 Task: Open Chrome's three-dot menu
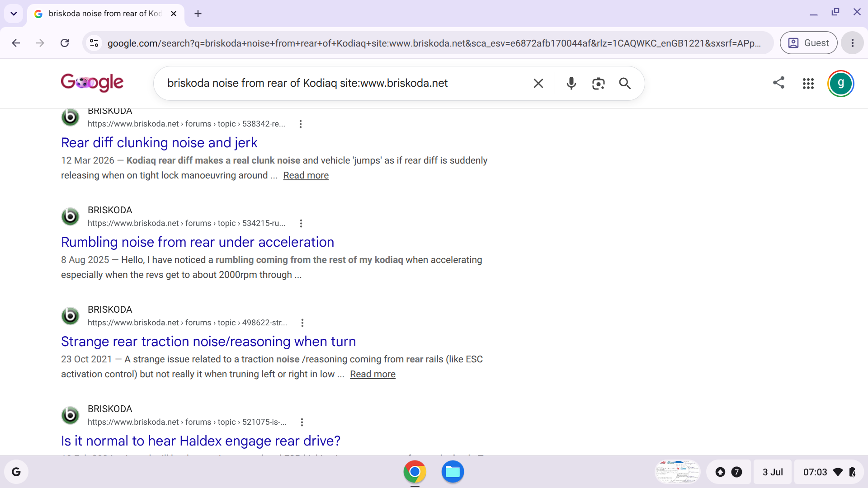pos(853,43)
